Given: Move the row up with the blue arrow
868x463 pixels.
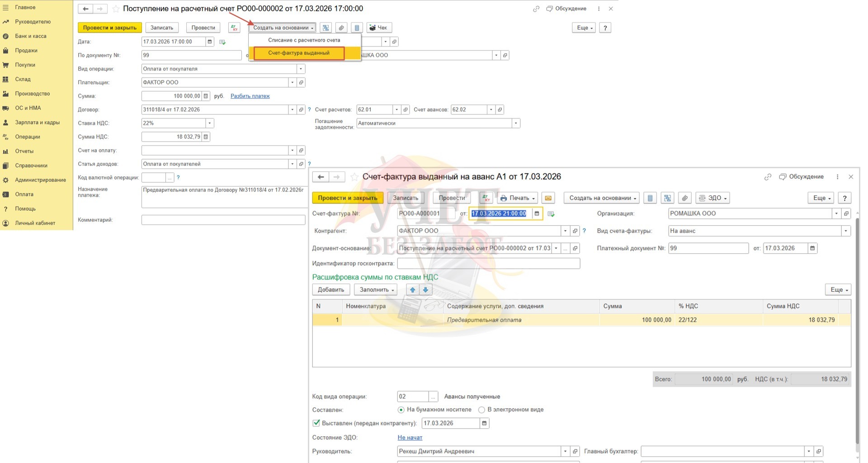Looking at the screenshot, I should point(412,290).
